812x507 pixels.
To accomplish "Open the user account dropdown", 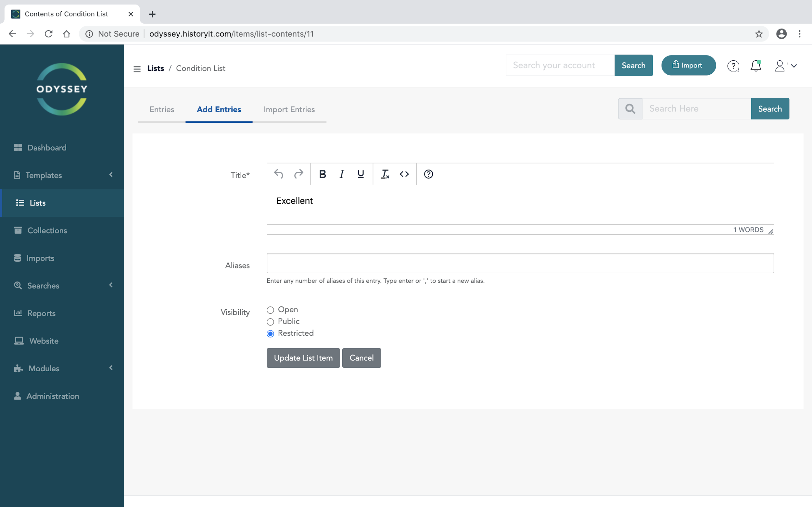I will pyautogui.click(x=785, y=66).
